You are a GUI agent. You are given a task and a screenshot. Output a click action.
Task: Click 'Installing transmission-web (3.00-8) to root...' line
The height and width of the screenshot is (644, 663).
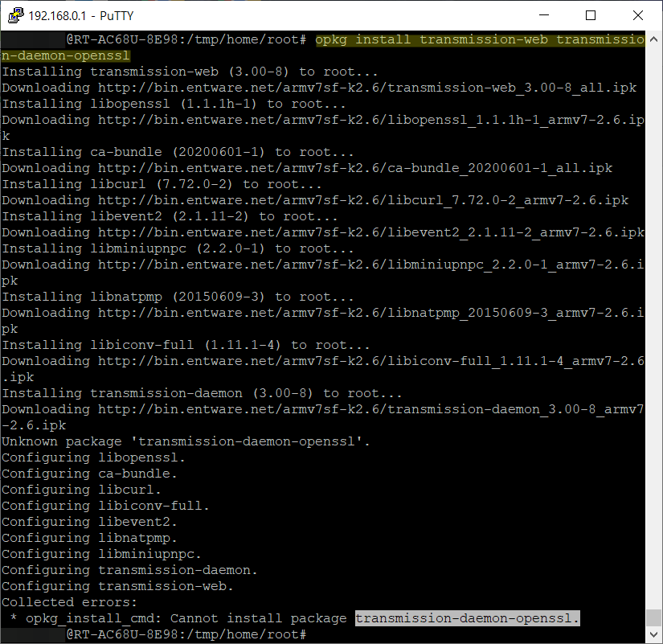[190, 72]
